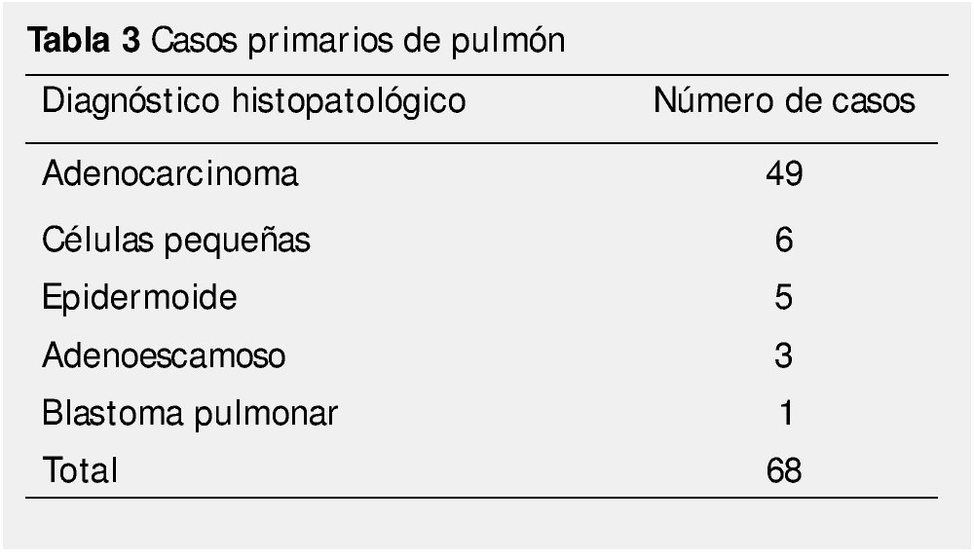Select the value 5 for Epidermoide
This screenshot has width=974, height=560.
(784, 297)
